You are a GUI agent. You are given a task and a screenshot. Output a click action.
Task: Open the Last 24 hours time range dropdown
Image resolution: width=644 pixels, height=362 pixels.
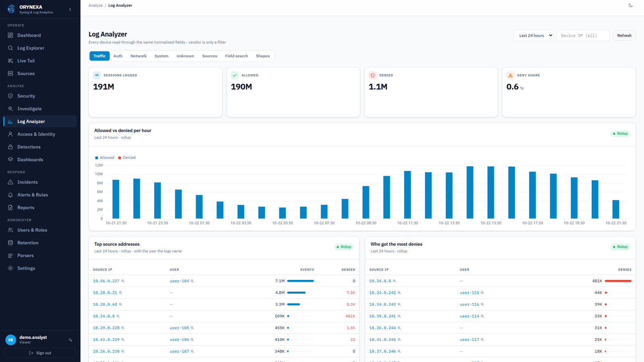(533, 35)
